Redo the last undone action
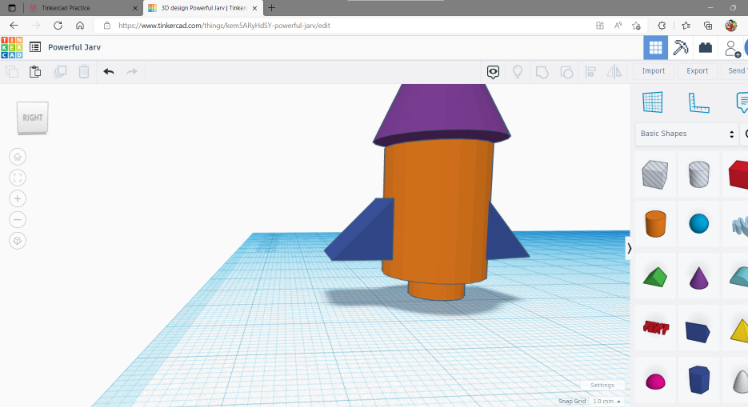The height and width of the screenshot is (407, 748). pyautogui.click(x=132, y=72)
